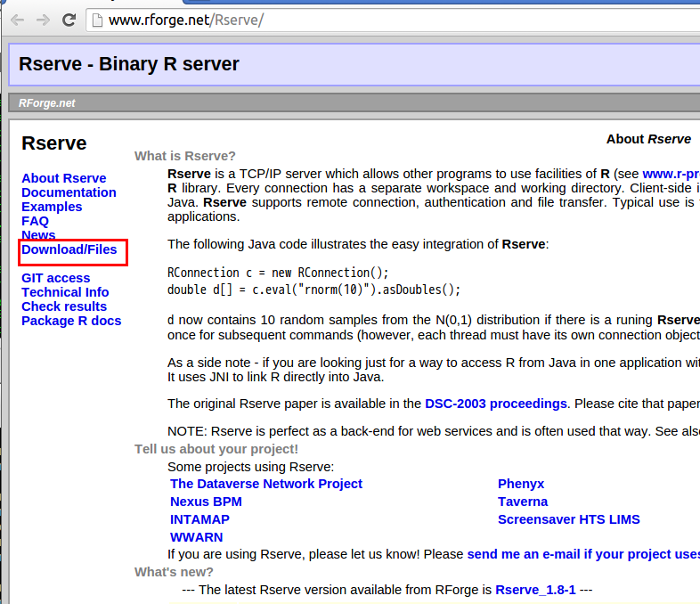This screenshot has width=700, height=604.
Task: Open the Nexus BPM project link
Action: tap(206, 502)
